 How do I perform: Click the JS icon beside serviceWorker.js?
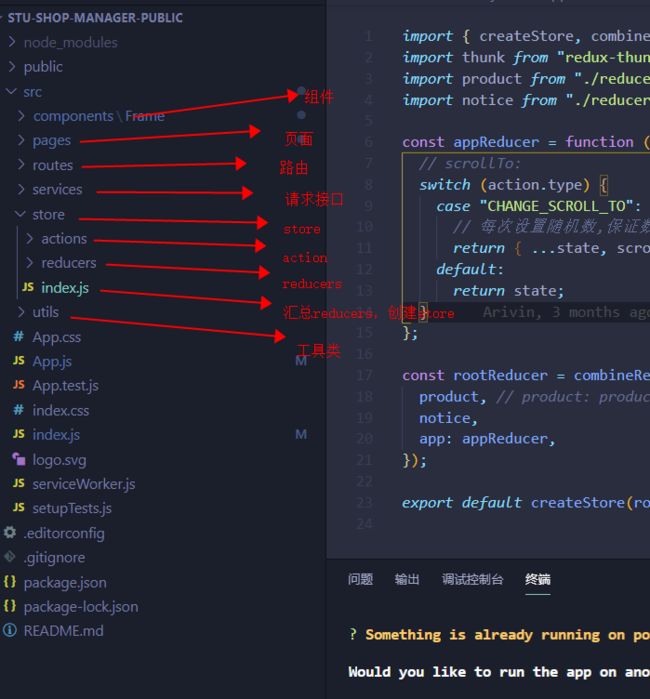[19, 483]
